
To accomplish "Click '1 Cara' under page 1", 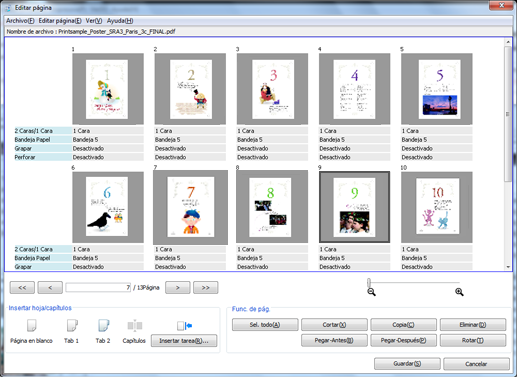I will [x=108, y=131].
